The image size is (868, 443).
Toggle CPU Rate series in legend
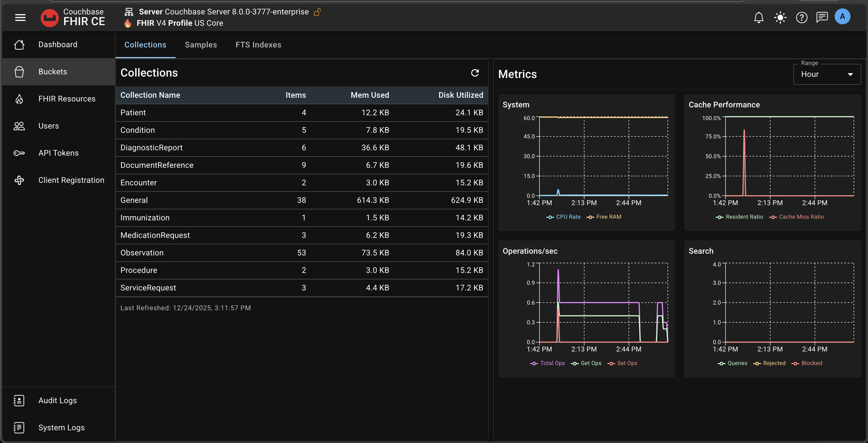[x=564, y=217]
